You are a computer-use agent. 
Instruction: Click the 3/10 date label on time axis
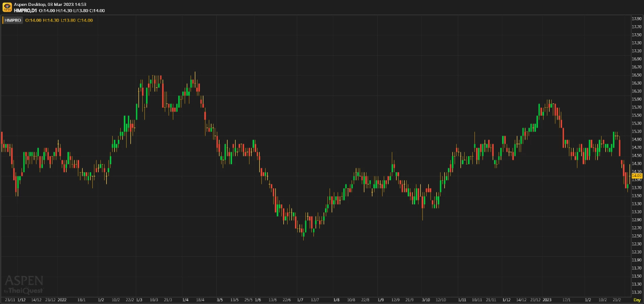[x=426, y=300]
